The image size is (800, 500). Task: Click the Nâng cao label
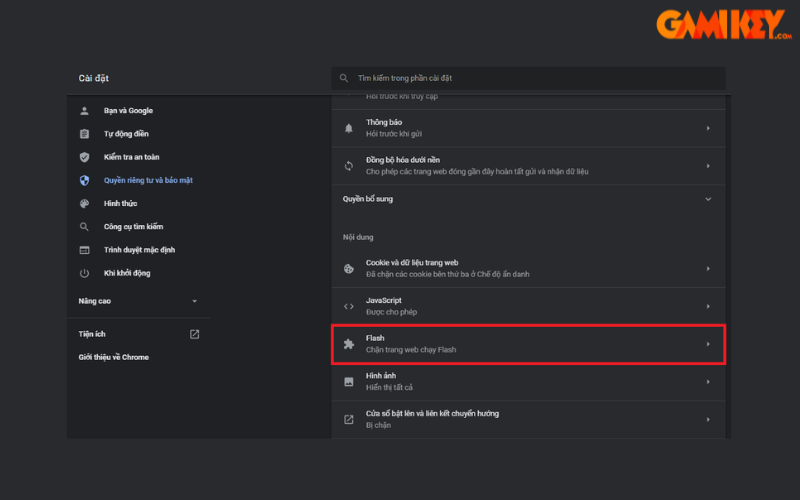tap(94, 301)
